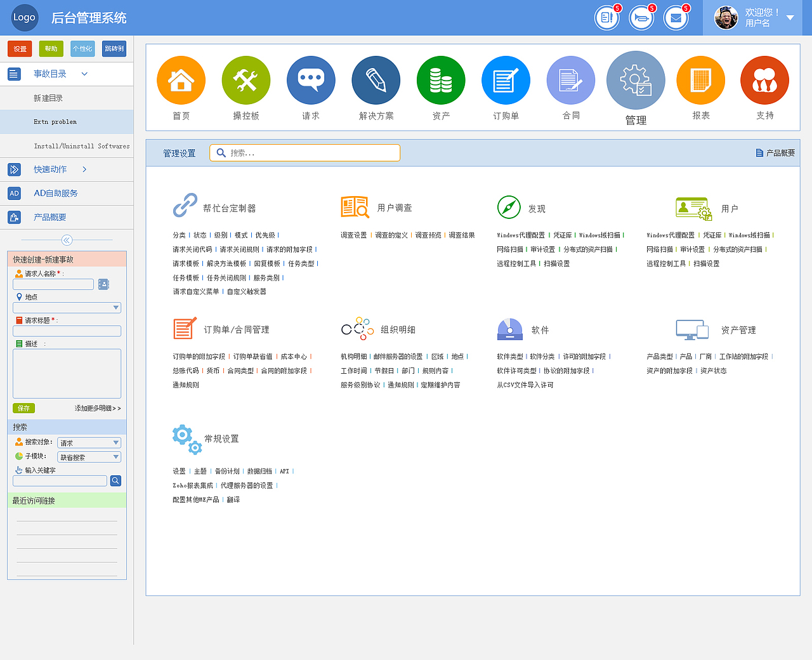Click the 常规设置 gears icon

point(187,440)
